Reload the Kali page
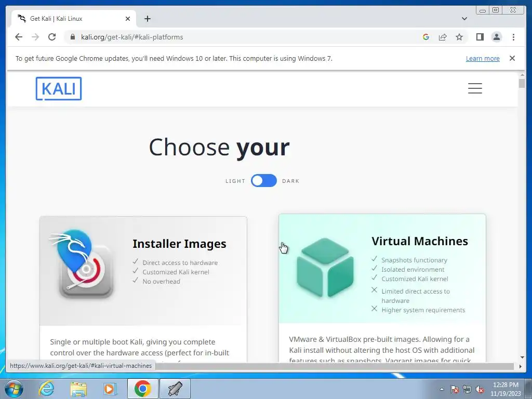This screenshot has width=532, height=399. click(x=52, y=37)
